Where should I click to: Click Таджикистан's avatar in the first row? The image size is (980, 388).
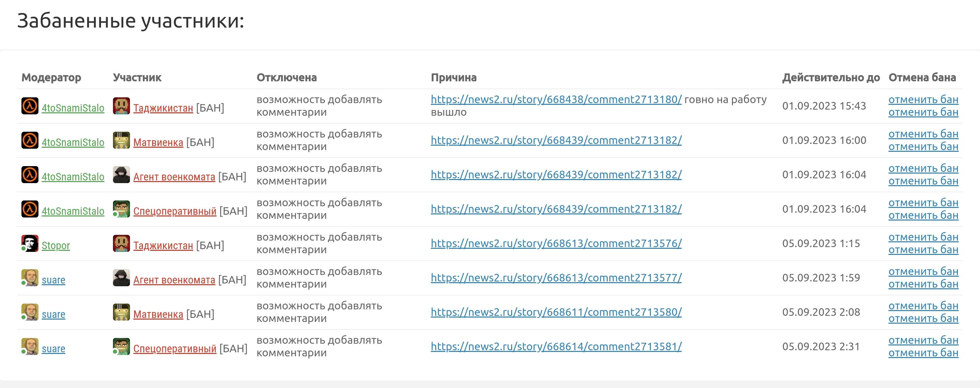point(121,106)
